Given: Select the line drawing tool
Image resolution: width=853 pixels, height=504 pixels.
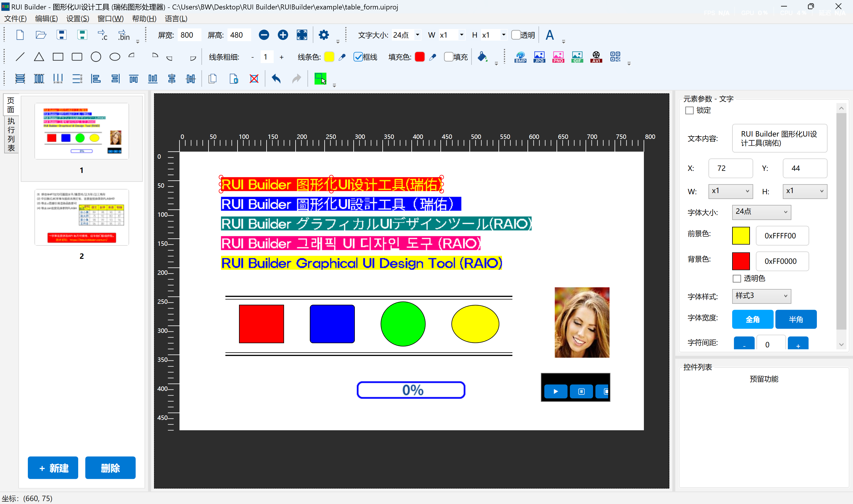Looking at the screenshot, I should [20, 57].
